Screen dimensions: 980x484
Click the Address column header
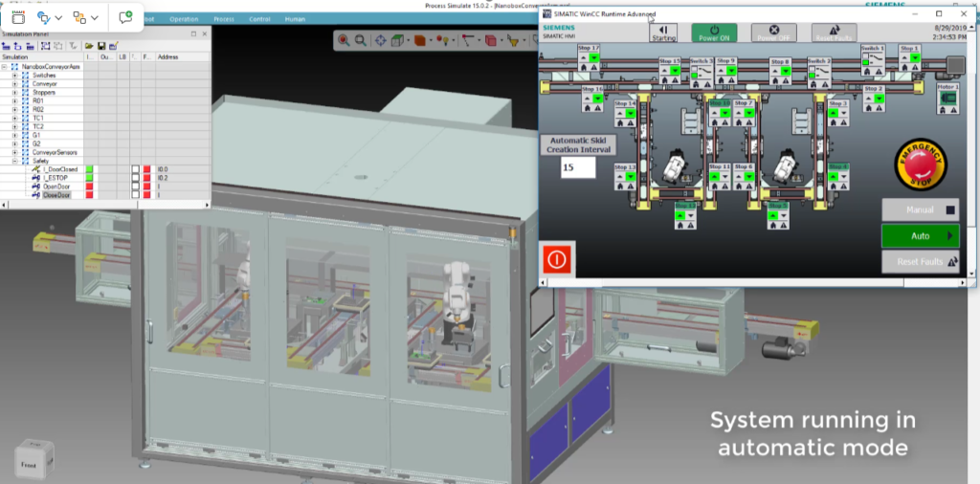pos(183,56)
